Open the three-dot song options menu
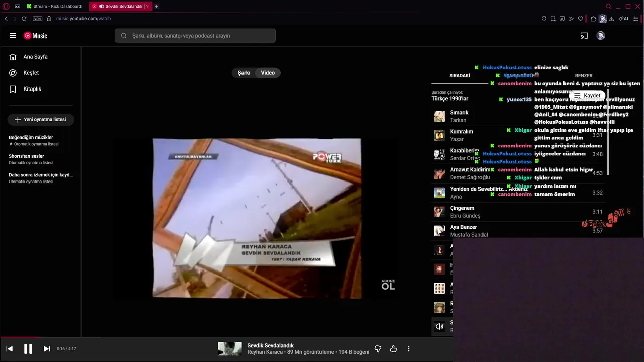This screenshot has width=644, height=362. 409,349
